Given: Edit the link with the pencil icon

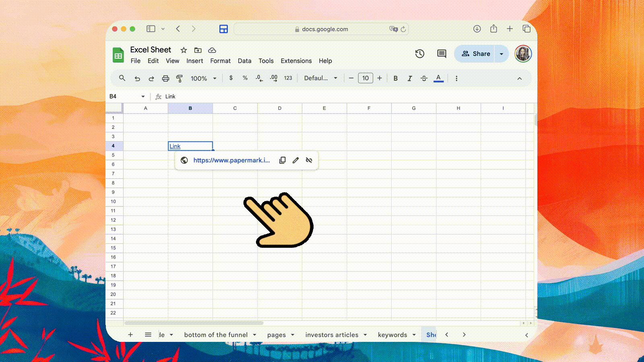Looking at the screenshot, I should pyautogui.click(x=295, y=160).
